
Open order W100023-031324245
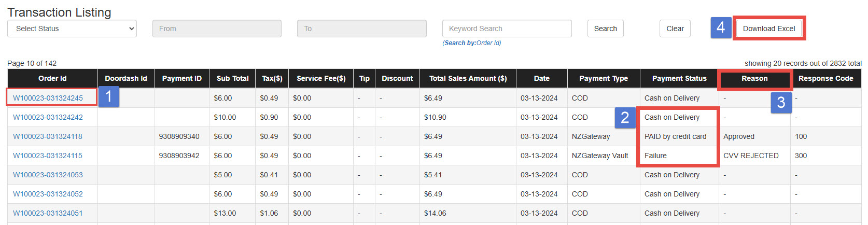(48, 98)
